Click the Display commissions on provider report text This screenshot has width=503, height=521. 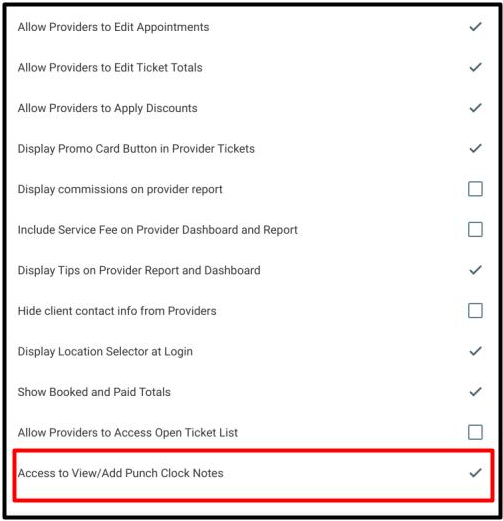point(120,189)
